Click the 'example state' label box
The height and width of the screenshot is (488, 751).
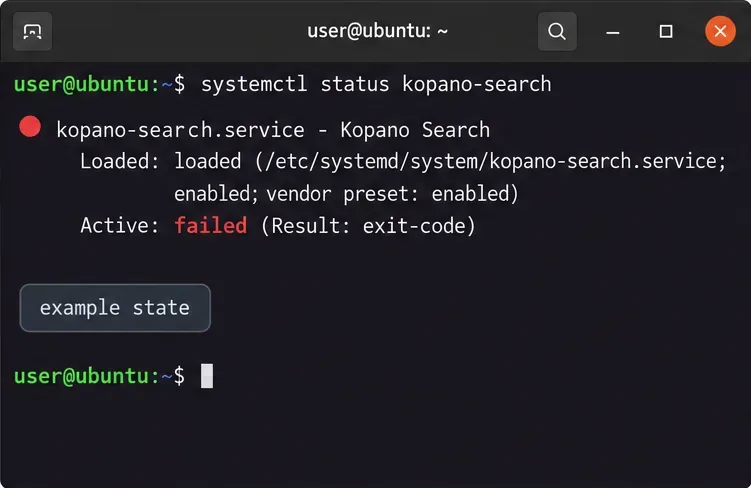[x=115, y=308]
